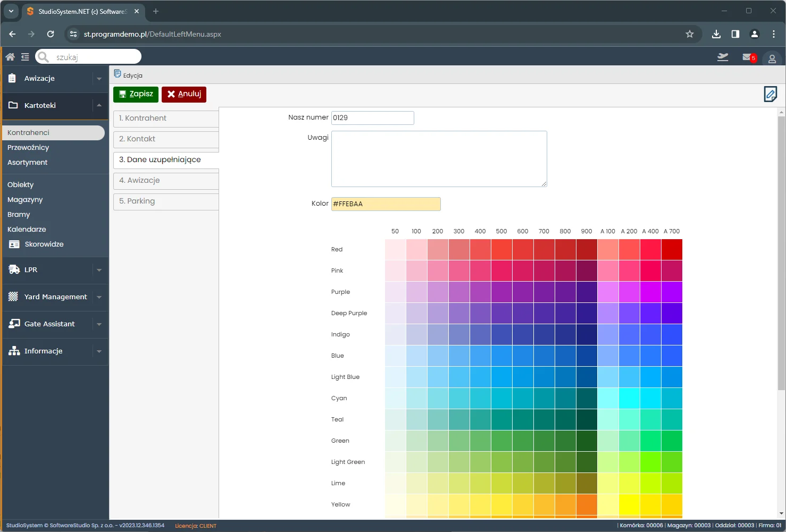Expand the Awizacje menu arrow

[x=99, y=79]
